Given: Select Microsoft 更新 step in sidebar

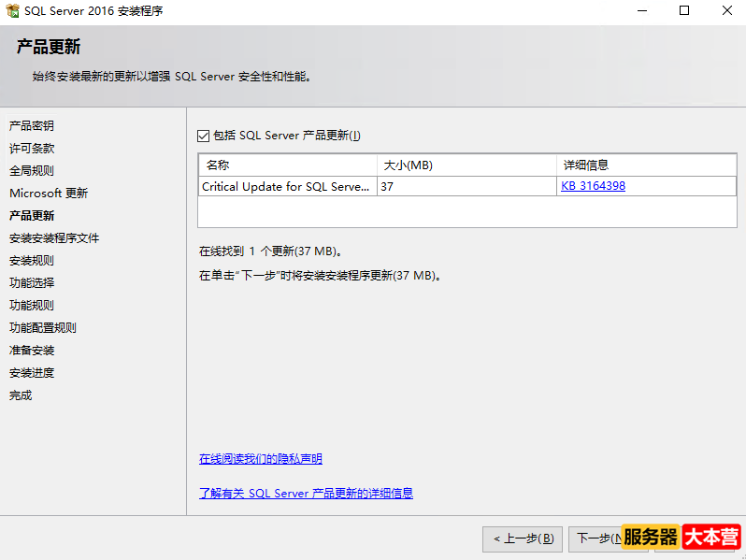Looking at the screenshot, I should (x=49, y=194).
